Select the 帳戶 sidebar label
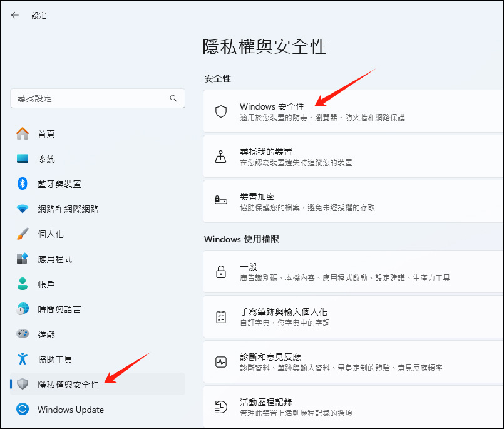This screenshot has width=504, height=429. [x=46, y=284]
